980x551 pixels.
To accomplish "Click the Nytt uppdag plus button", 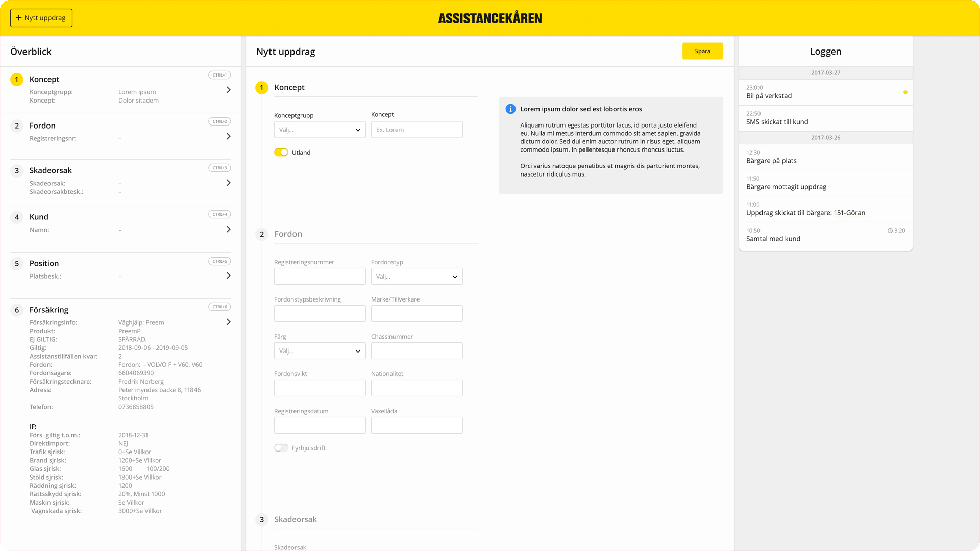I will 41,18.
